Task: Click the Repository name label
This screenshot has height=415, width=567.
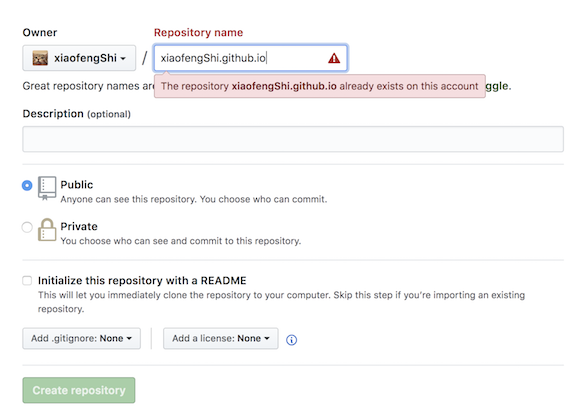Action: 199,33
